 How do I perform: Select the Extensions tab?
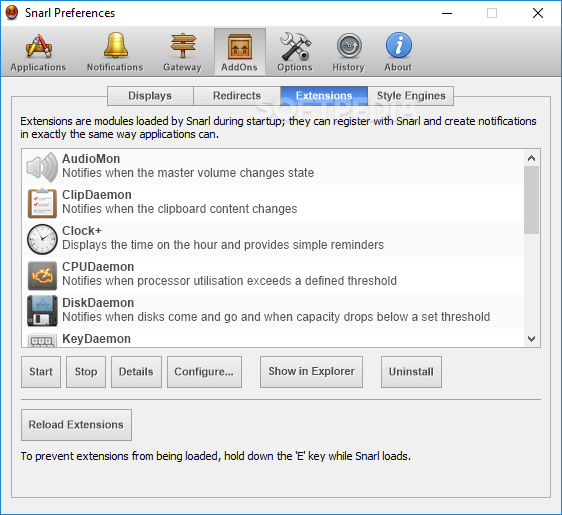324,96
